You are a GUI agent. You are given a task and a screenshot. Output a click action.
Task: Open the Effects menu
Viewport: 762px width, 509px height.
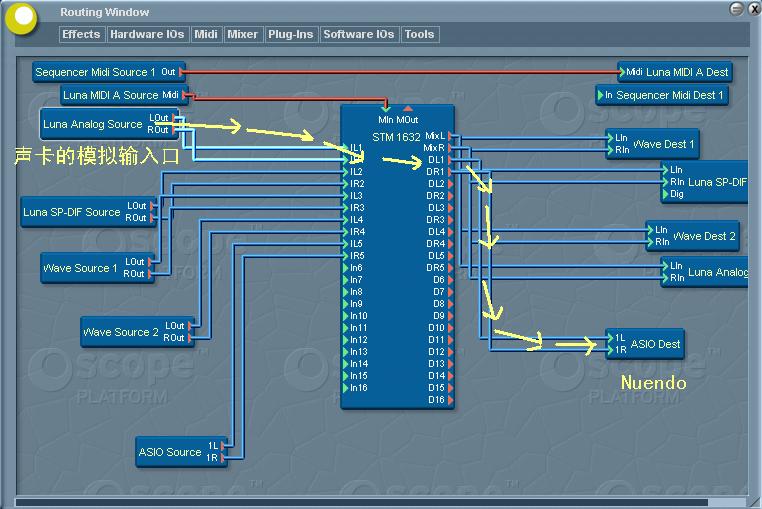[81, 34]
